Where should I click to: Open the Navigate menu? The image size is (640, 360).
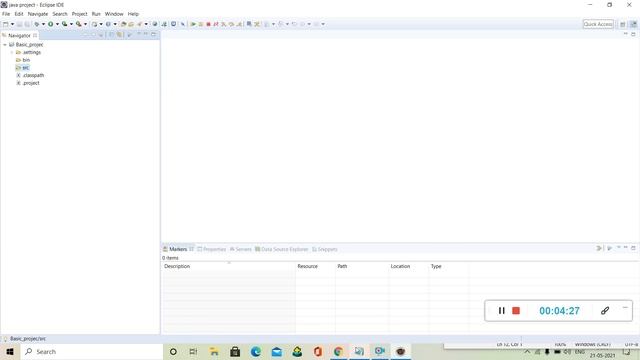point(38,14)
